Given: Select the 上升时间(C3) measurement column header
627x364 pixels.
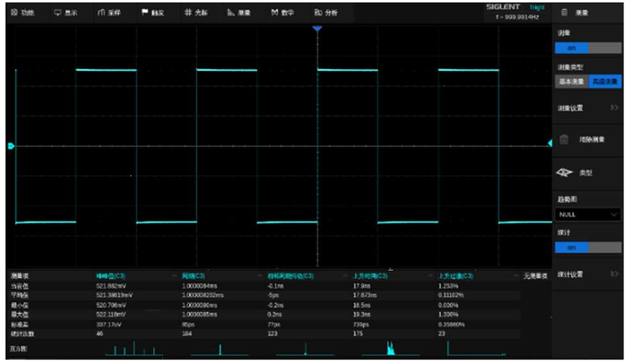Looking at the screenshot, I should click(370, 276).
